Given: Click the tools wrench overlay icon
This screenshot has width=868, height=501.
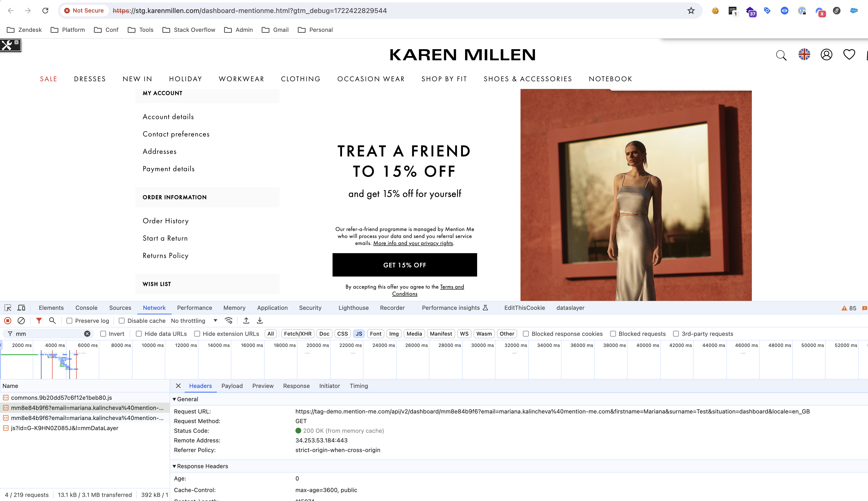Looking at the screenshot, I should click(x=7, y=45).
